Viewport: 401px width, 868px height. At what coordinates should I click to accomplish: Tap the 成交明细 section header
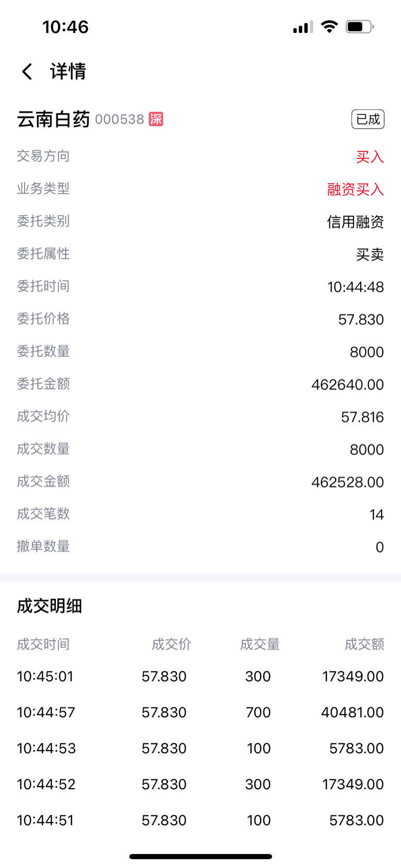tap(50, 606)
